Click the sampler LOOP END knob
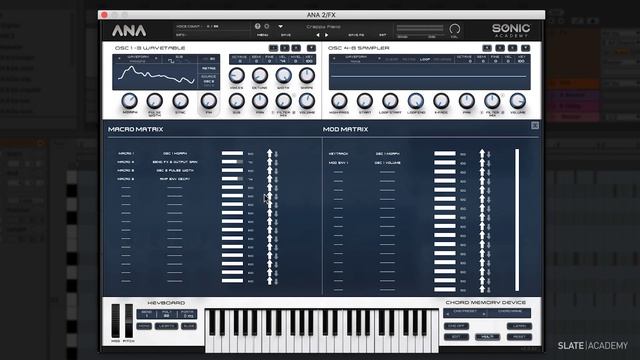Viewport: 640px width, 360px height. 416,100
